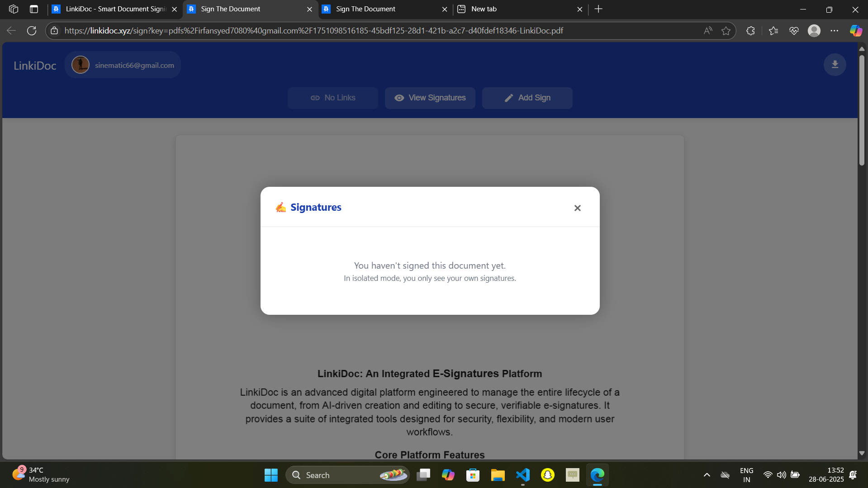Image resolution: width=868 pixels, height=488 pixels.
Task: Open the Windows Start menu
Action: [x=271, y=475]
